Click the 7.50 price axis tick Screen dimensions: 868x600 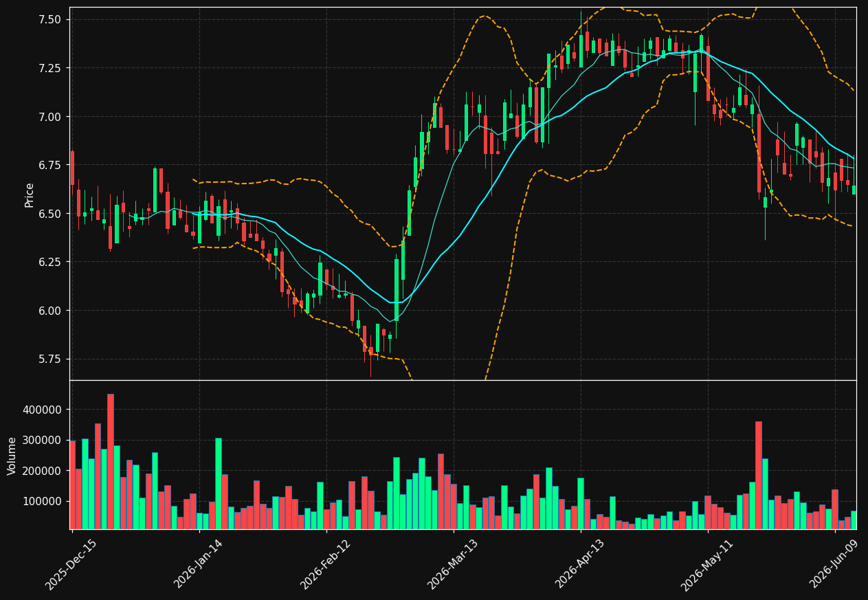(x=50, y=20)
